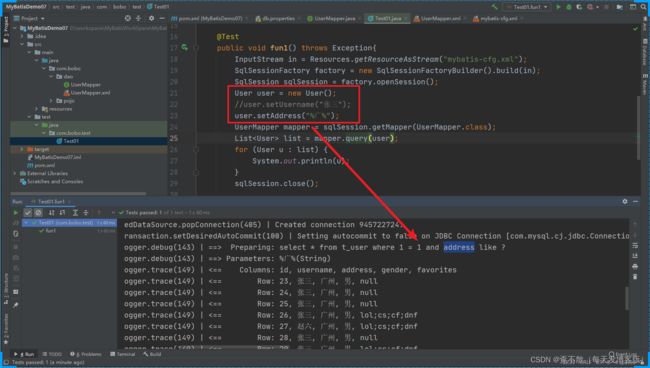The image size is (650, 368).
Task: Switch to UserMapper.java editor tab
Action: [334, 18]
